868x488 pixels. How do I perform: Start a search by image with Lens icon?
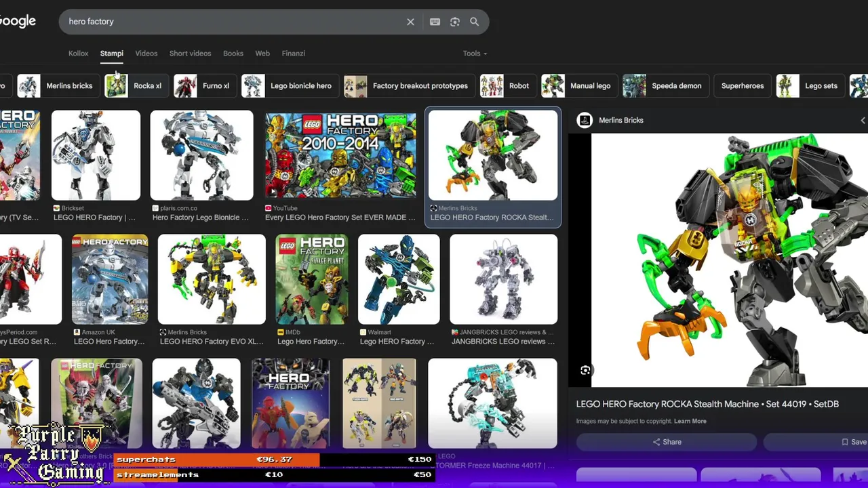point(455,22)
